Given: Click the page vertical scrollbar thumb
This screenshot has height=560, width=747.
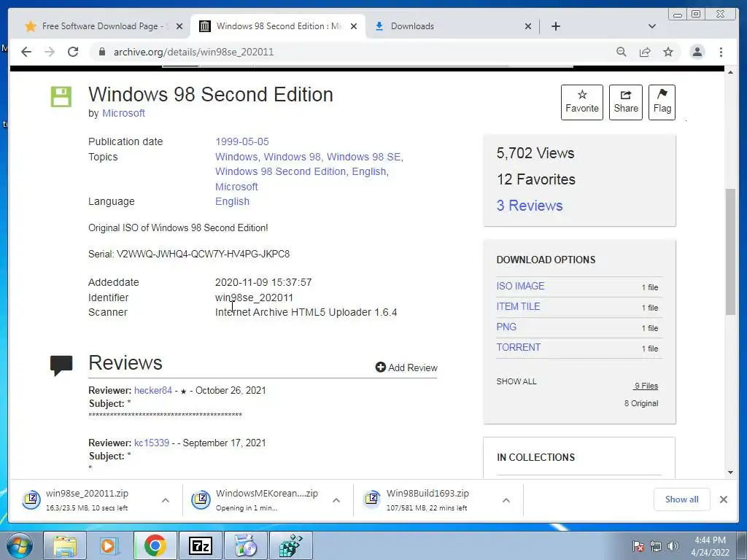Looking at the screenshot, I should 730,252.
